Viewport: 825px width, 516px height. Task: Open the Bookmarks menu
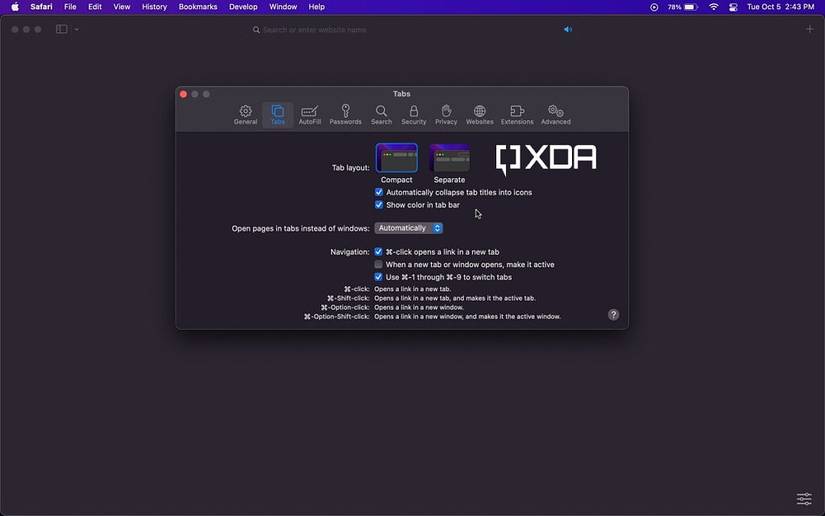pos(198,7)
